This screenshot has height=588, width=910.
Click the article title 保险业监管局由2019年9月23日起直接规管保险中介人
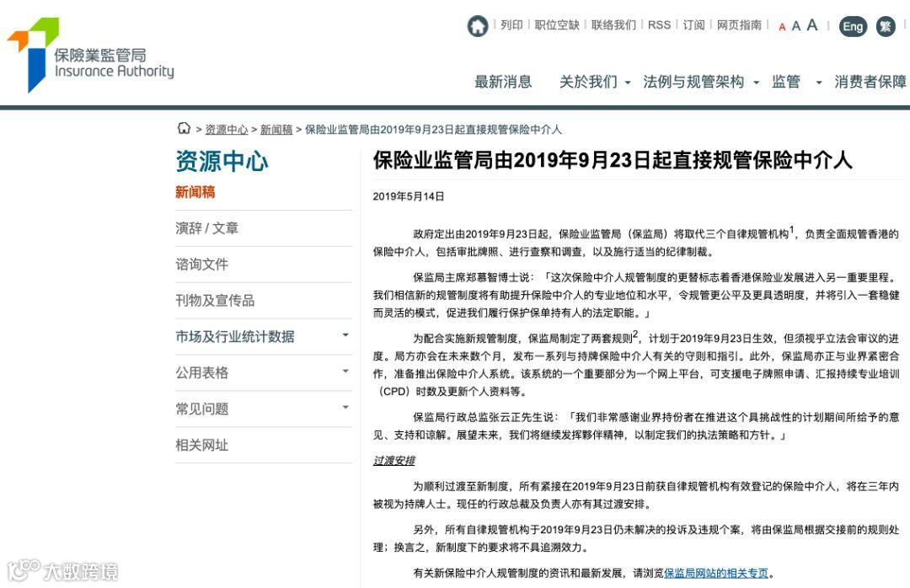pos(613,159)
